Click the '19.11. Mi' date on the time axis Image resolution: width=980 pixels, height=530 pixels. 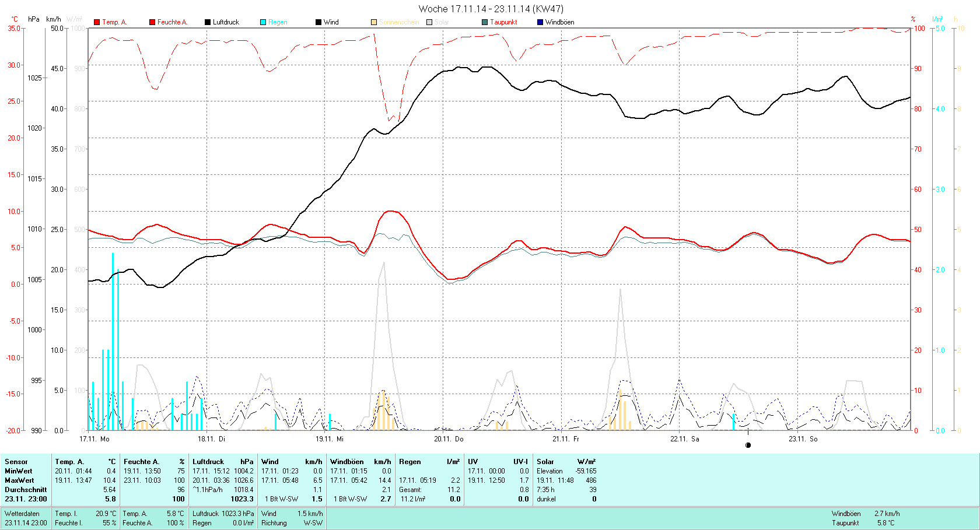330,439
